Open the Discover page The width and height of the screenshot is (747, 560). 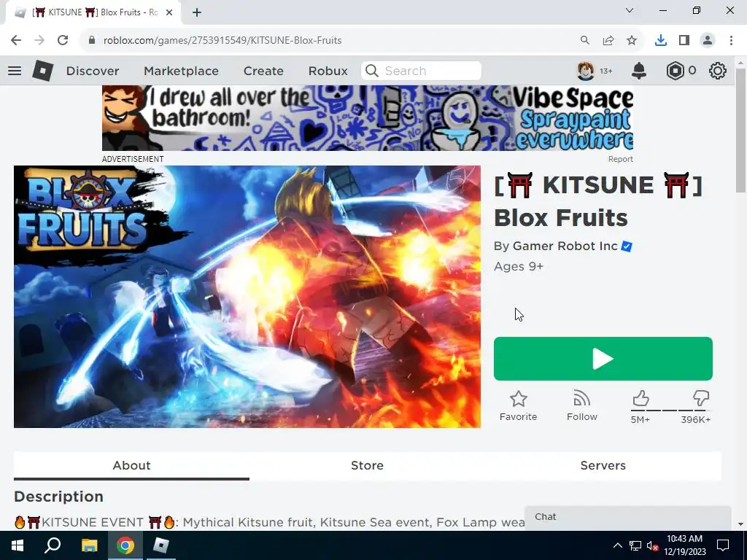93,71
